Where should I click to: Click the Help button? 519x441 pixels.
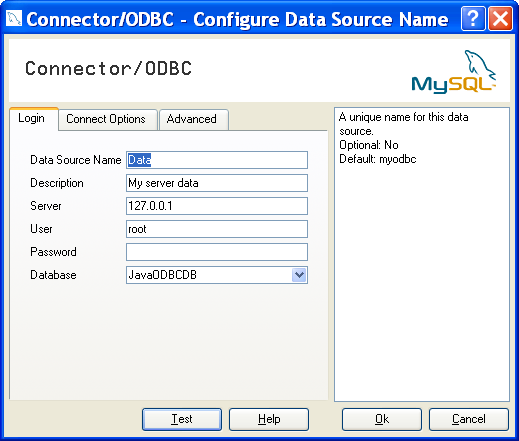[269, 419]
